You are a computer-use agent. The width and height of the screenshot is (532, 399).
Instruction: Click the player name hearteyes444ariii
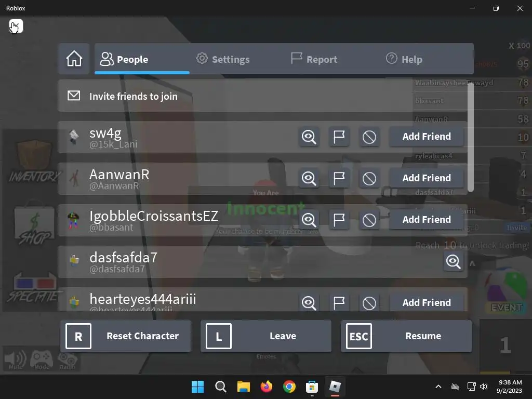[142, 299]
